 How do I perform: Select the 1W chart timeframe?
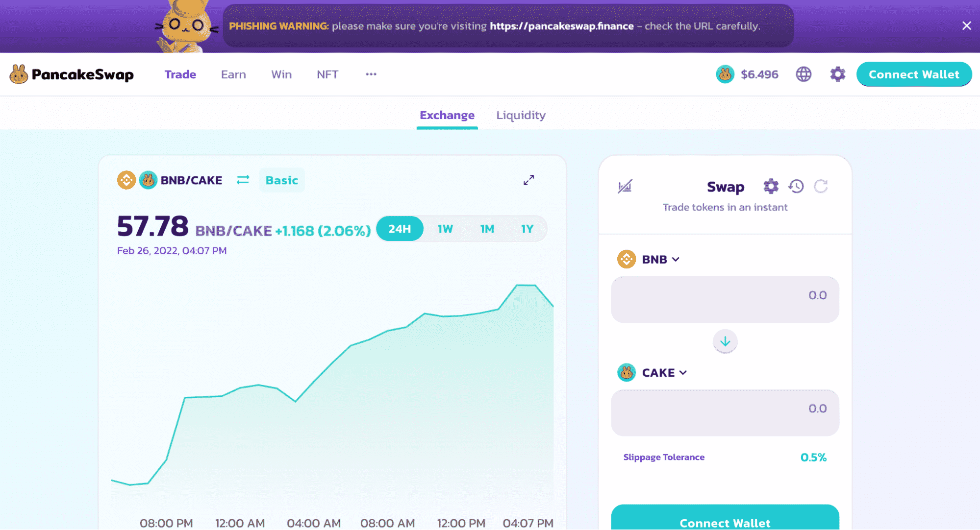[x=445, y=229]
